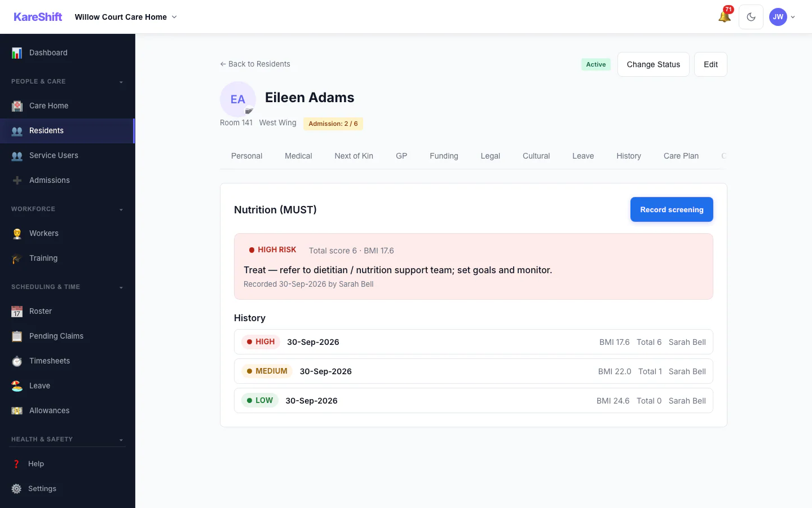Viewport: 812px width, 508px height.
Task: Open notifications bell with 71 badge
Action: (x=725, y=16)
